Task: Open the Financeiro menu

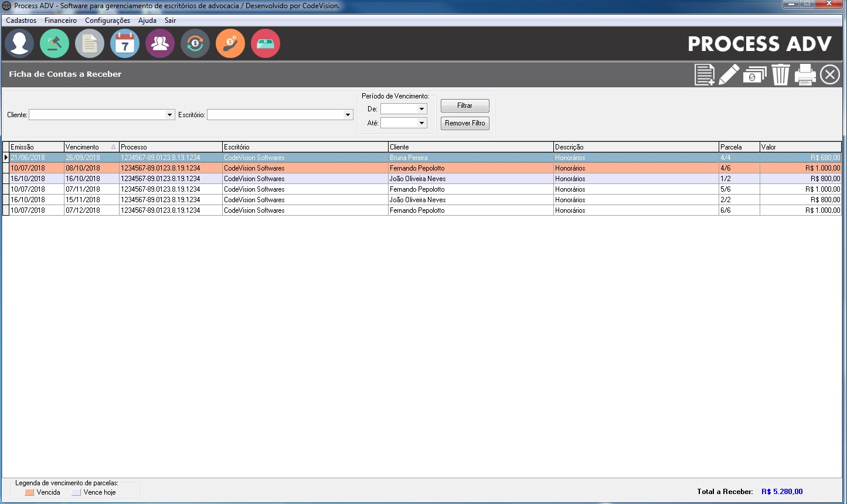Action: pos(60,21)
